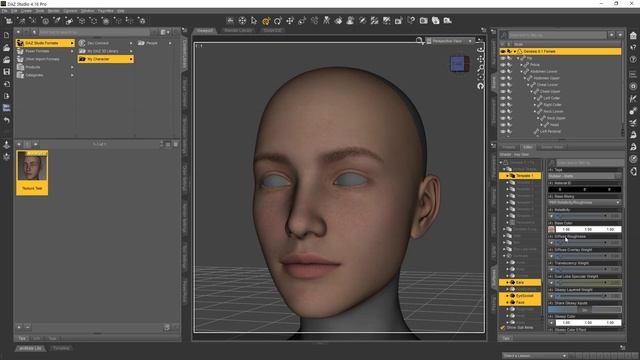Toggle visibility eye for Genesis 8.1 Female

tap(503, 51)
